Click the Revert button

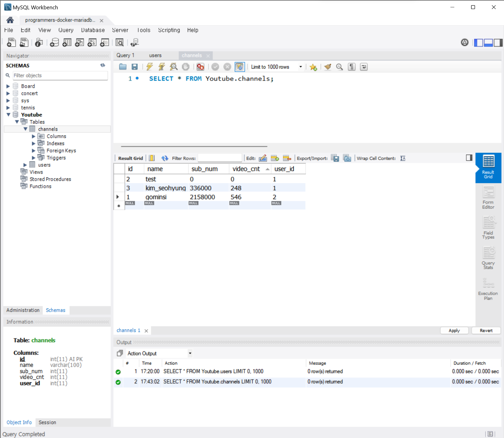pos(486,331)
